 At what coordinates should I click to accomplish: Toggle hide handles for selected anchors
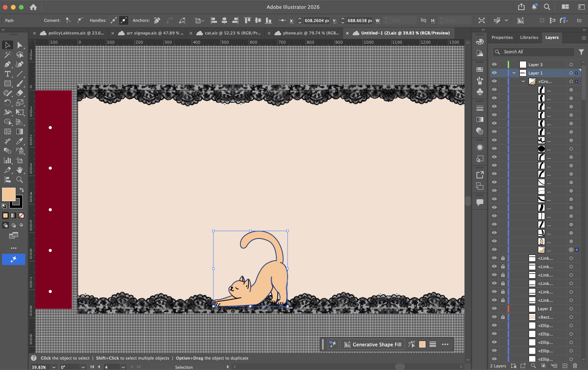[124, 20]
